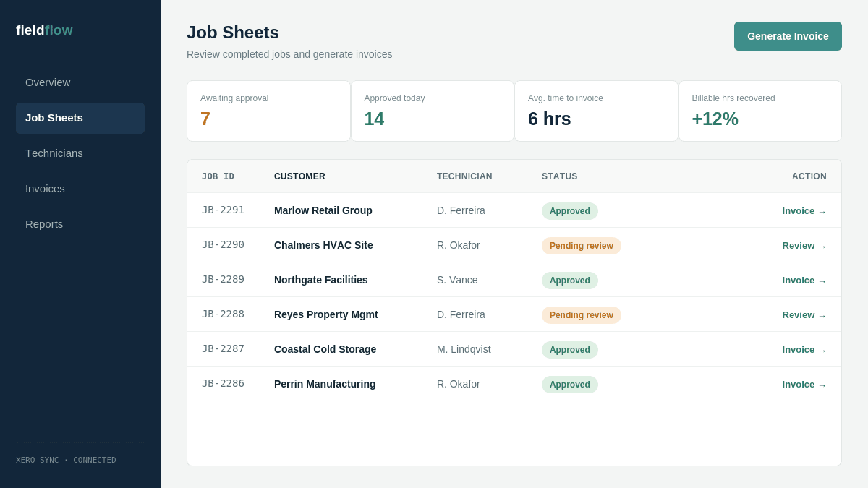
Task: Invoice job JB-2287 for Coastal Cold Storage
Action: click(x=804, y=350)
